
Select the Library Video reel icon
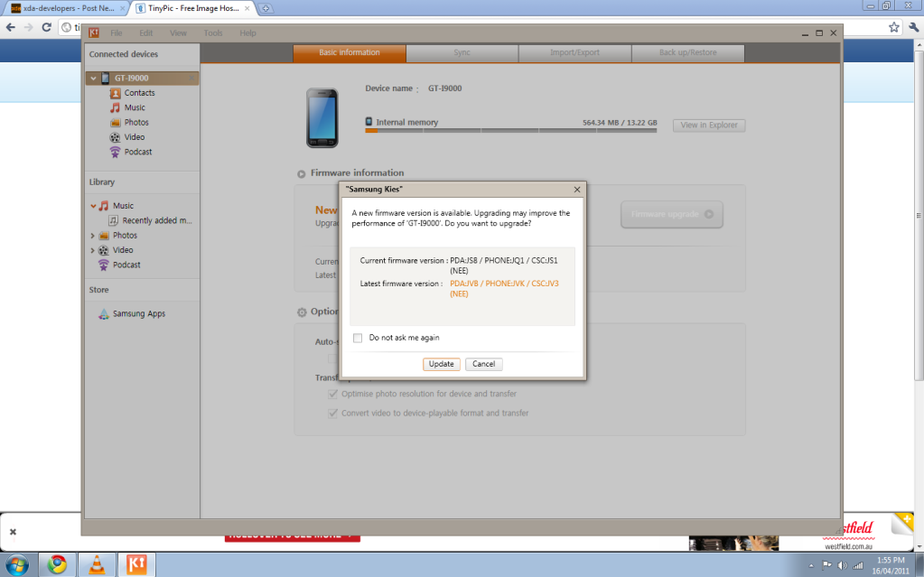[104, 250]
